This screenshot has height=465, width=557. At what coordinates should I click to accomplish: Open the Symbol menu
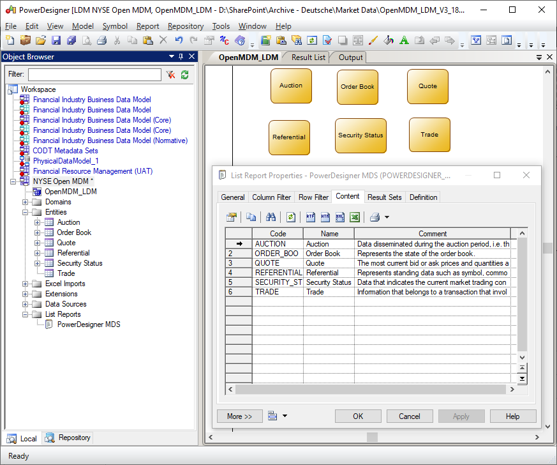115,26
